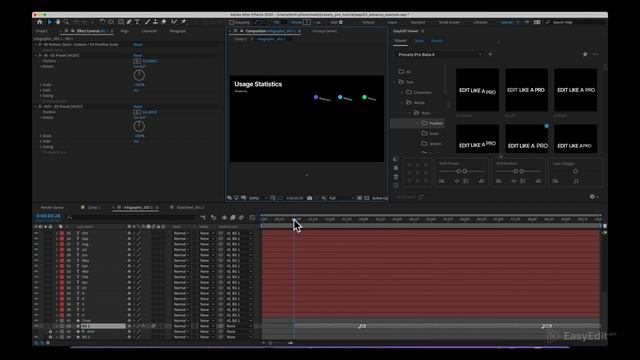Switch to the Paragraph panel tab
The width and height of the screenshot is (640, 360).
(x=178, y=31)
